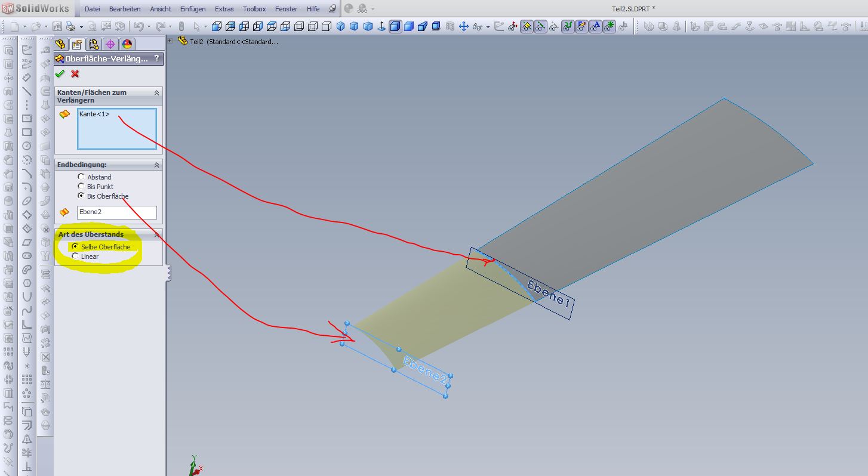Open the dropdown arrow beside Open file
The image size is (868, 476).
click(45, 27)
